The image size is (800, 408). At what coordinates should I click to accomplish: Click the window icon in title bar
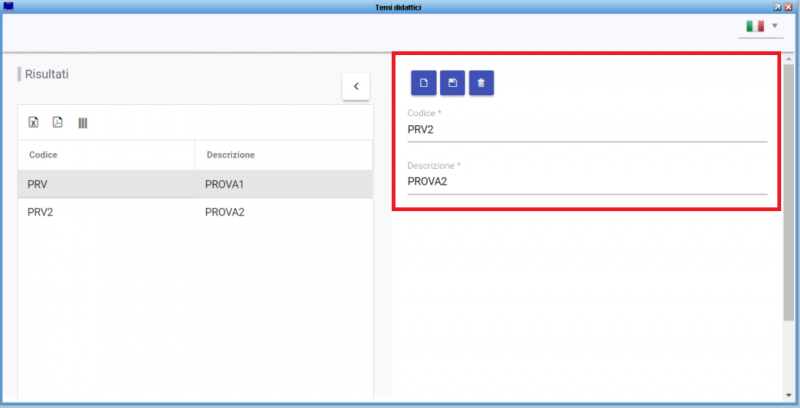[x=8, y=7]
